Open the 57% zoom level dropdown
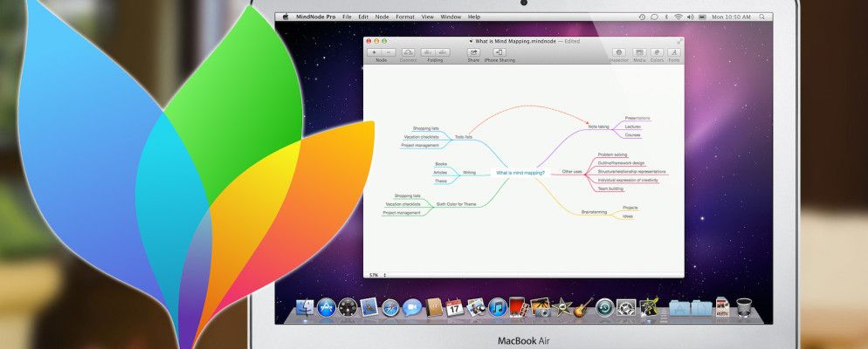 377,275
